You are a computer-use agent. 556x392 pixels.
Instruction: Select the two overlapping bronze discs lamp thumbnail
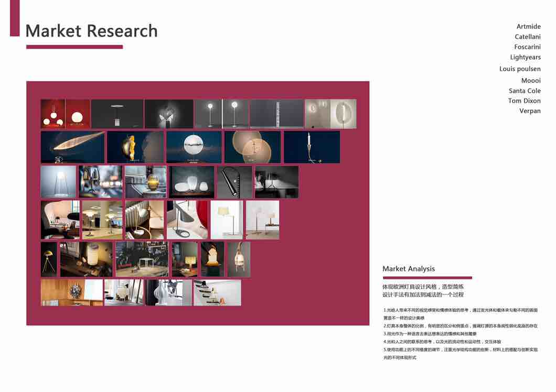point(252,147)
